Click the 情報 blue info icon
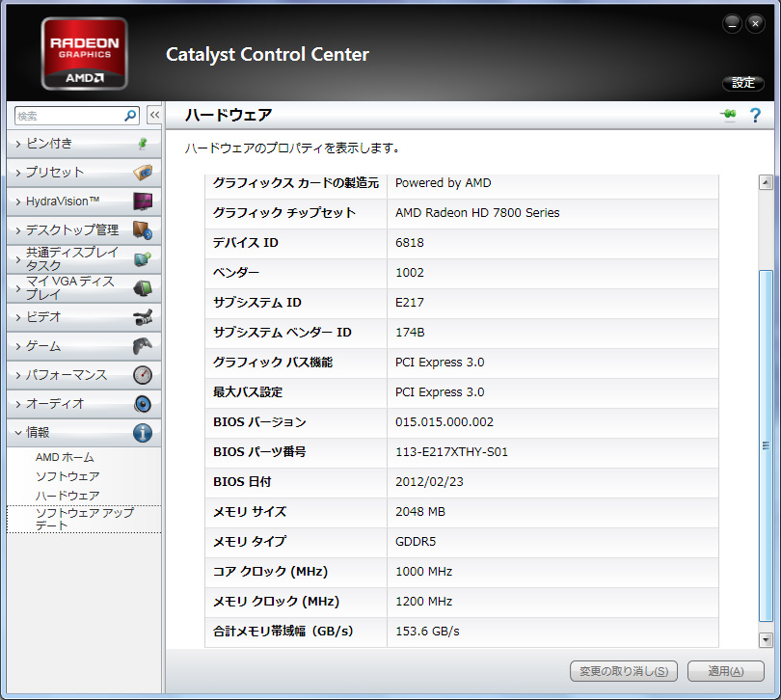Image resolution: width=781 pixels, height=700 pixels. (143, 433)
